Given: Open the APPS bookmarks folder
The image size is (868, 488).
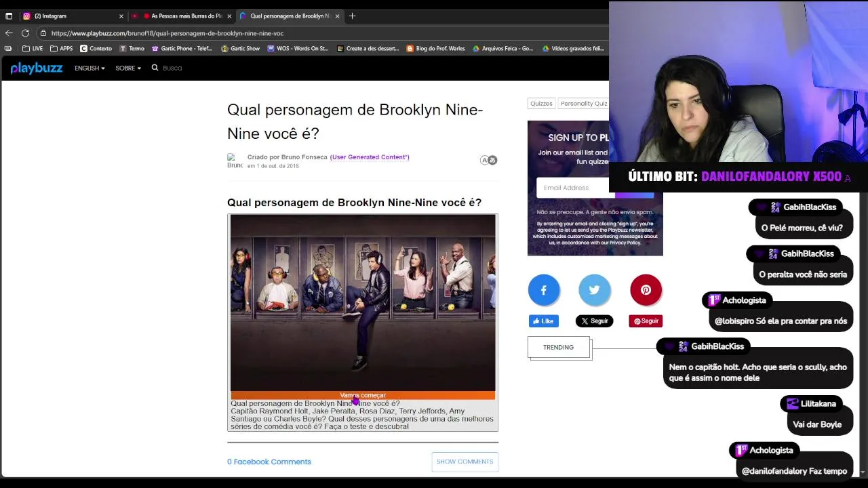Looking at the screenshot, I should coord(61,48).
